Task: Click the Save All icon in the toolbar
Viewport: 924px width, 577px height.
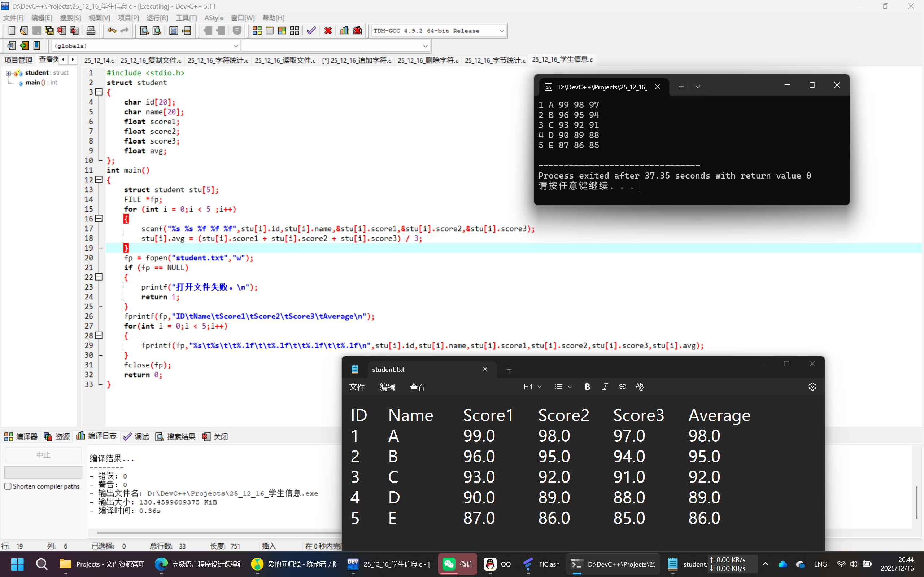Action: click(49, 31)
